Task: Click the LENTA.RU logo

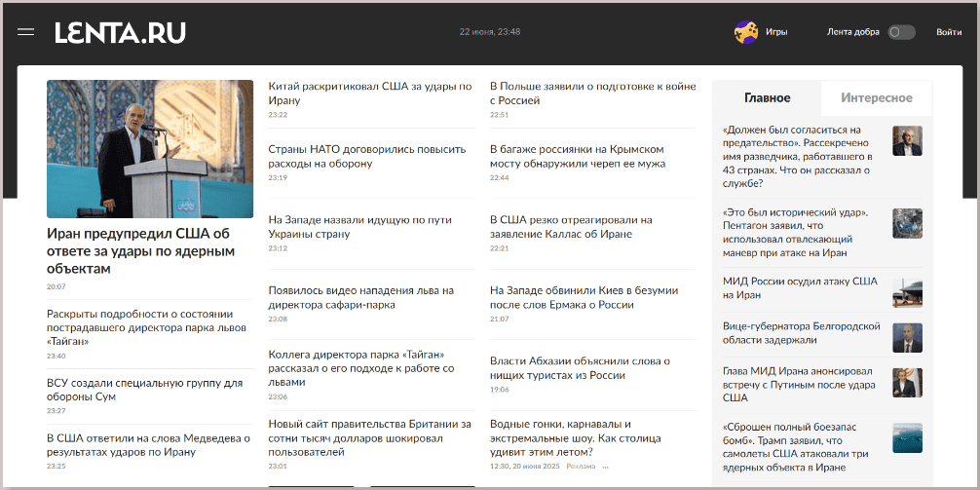Action: [120, 32]
